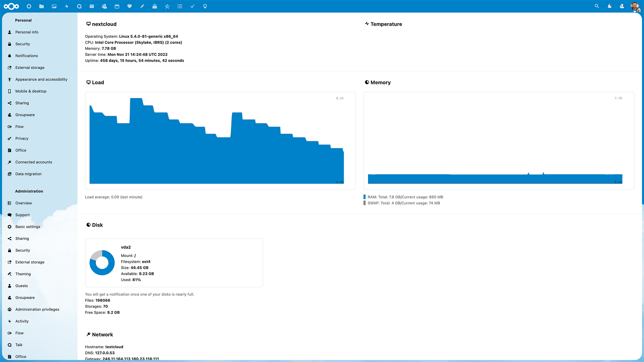Open the Maps pin icon
644x362 pixels.
[x=205, y=6]
